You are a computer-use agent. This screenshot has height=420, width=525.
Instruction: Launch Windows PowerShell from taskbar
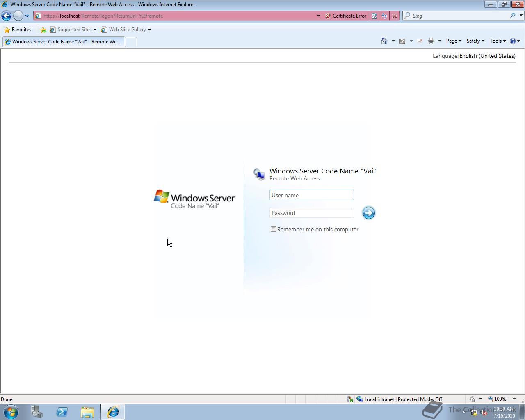pos(62,412)
